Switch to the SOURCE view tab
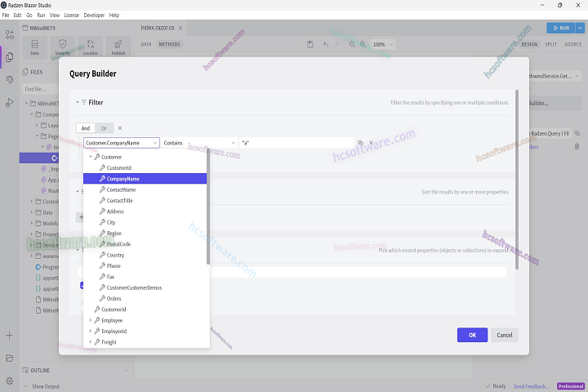Image resolution: width=588 pixels, height=392 pixels. coord(573,44)
